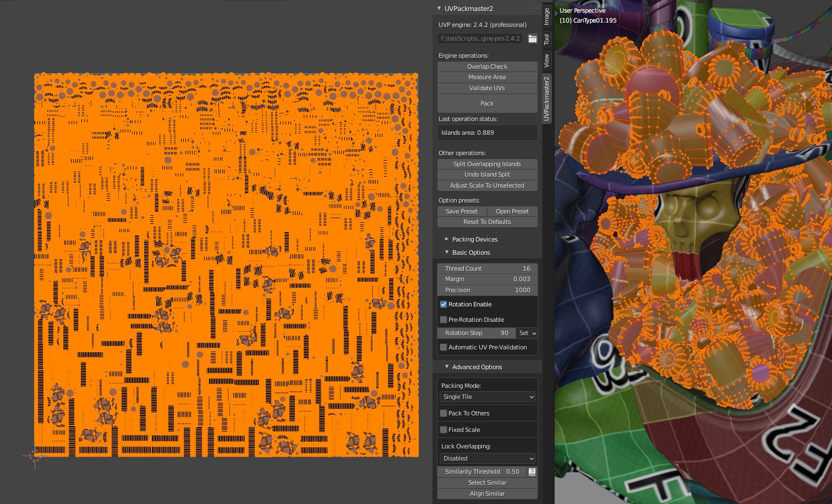Click the 2D cursor crosshair in UV editor
The image size is (832, 504).
pyautogui.click(x=35, y=456)
